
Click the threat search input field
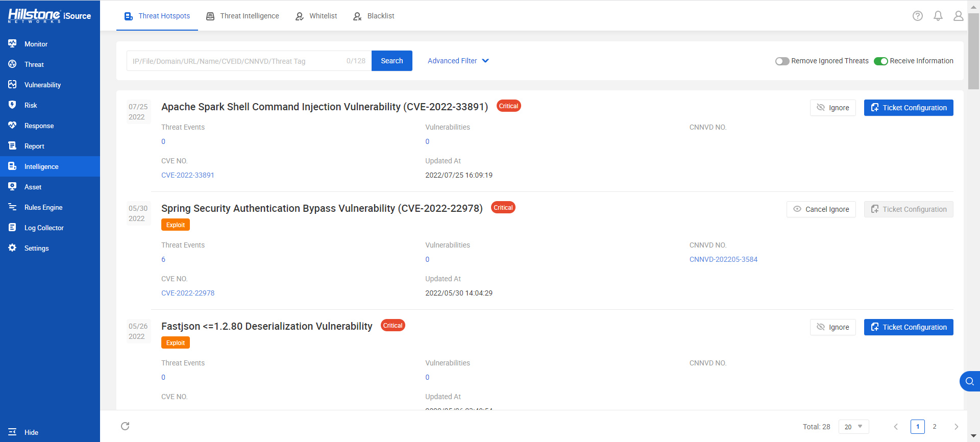[x=249, y=61]
